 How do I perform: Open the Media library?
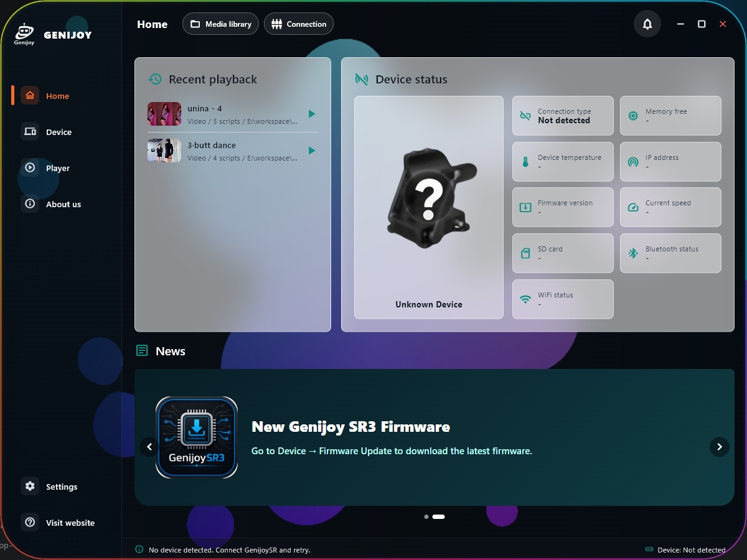pos(220,24)
